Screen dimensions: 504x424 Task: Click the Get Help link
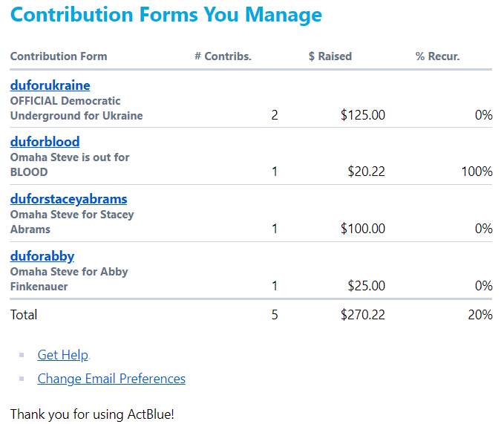coord(62,355)
